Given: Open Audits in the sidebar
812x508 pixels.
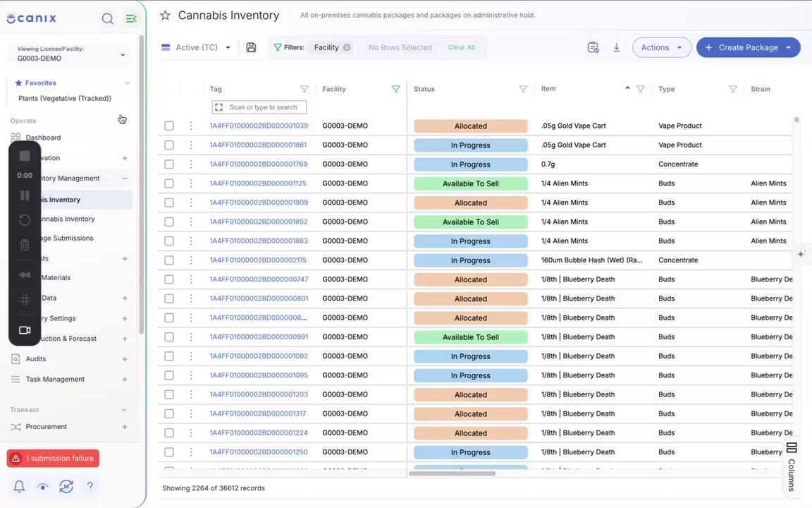Looking at the screenshot, I should pos(36,358).
